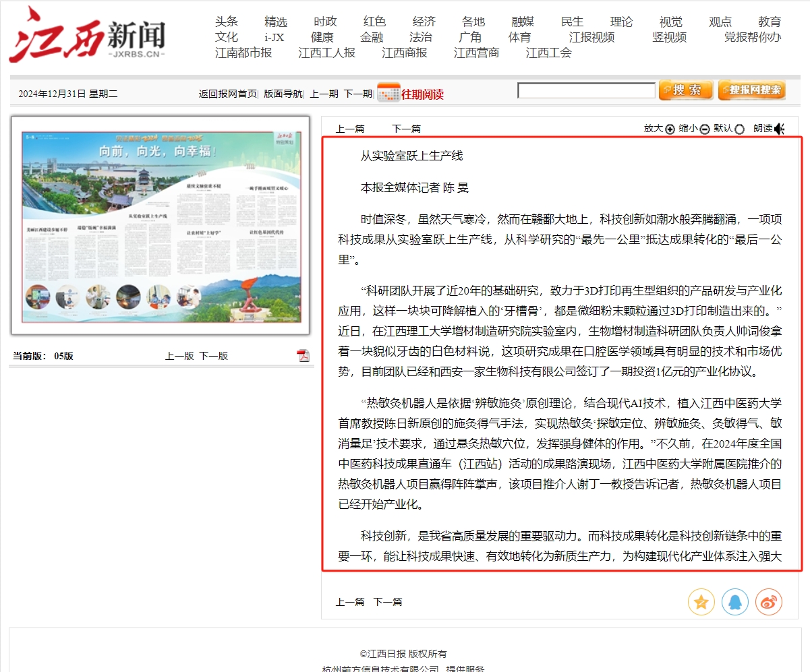Open the 竖视频 navigation item
This screenshot has height=672, width=810.
click(669, 37)
